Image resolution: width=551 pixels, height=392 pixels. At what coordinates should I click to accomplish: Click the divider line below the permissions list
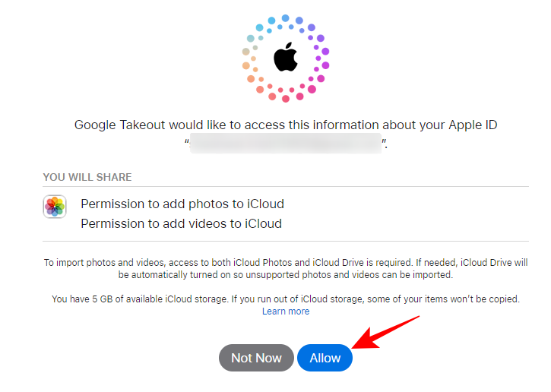coord(286,242)
